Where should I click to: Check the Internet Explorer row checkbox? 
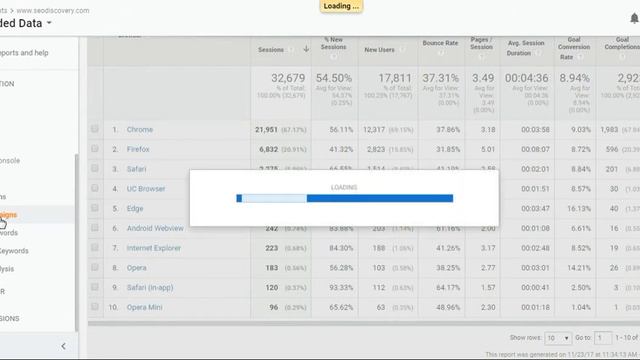[95, 247]
